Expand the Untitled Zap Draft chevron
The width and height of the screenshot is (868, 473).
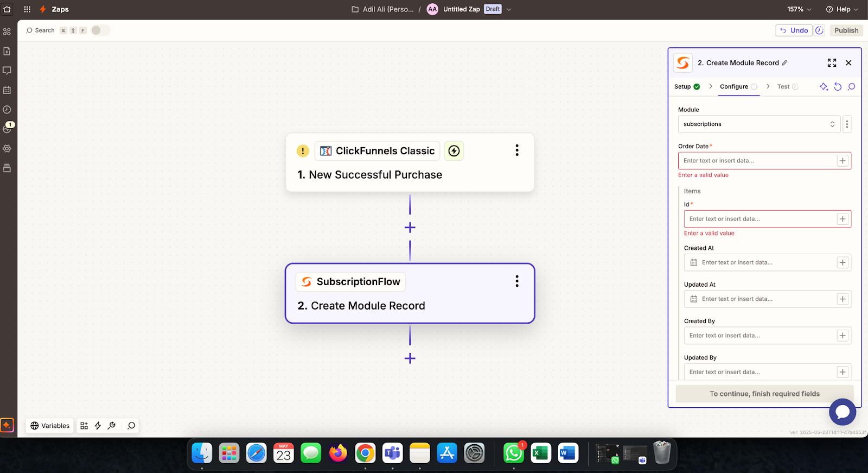coord(509,9)
